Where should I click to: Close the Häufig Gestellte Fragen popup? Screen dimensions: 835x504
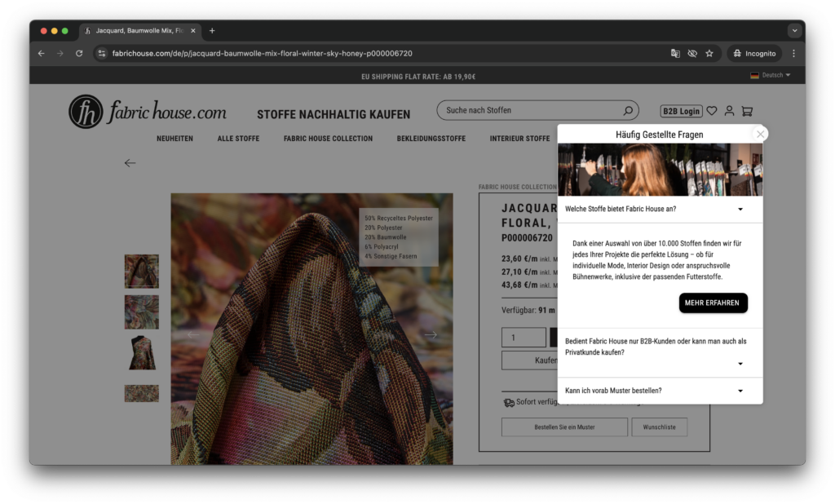[760, 135]
